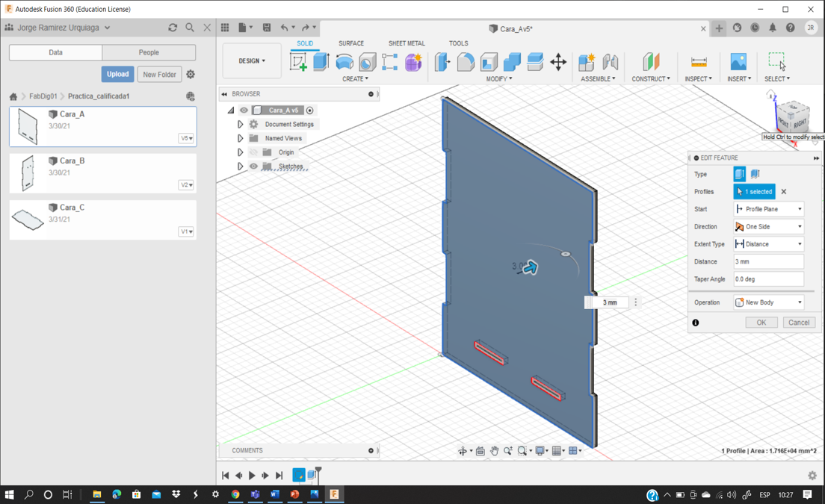825x504 pixels.
Task: Click the Save file icon
Action: tap(267, 28)
